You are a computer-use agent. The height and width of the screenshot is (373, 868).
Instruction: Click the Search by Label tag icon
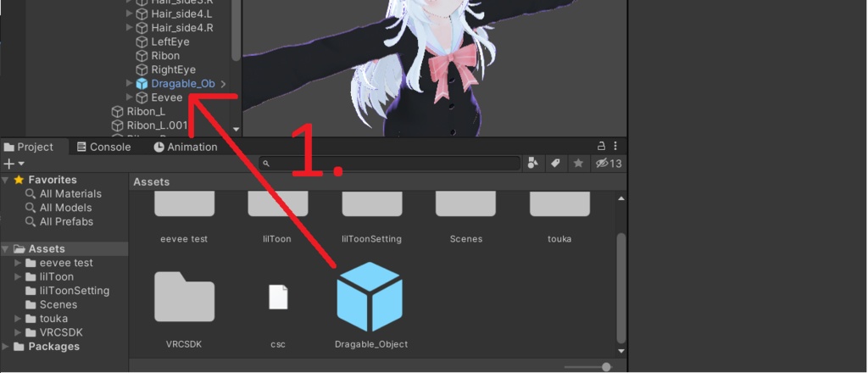pyautogui.click(x=555, y=164)
